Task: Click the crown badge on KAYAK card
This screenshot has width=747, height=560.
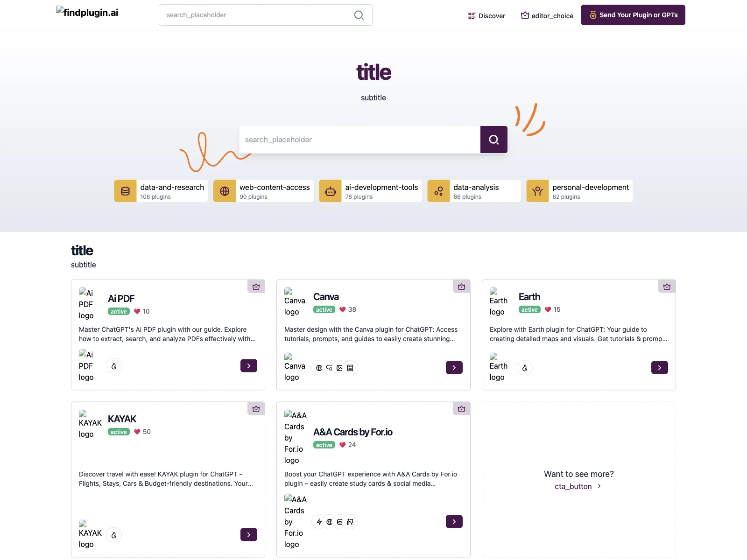Action: tap(256, 409)
